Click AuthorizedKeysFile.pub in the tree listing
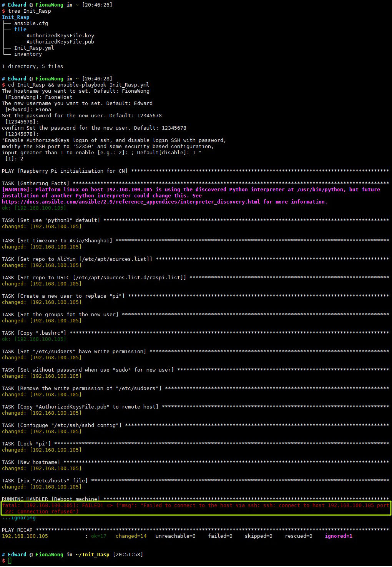 (x=60, y=42)
